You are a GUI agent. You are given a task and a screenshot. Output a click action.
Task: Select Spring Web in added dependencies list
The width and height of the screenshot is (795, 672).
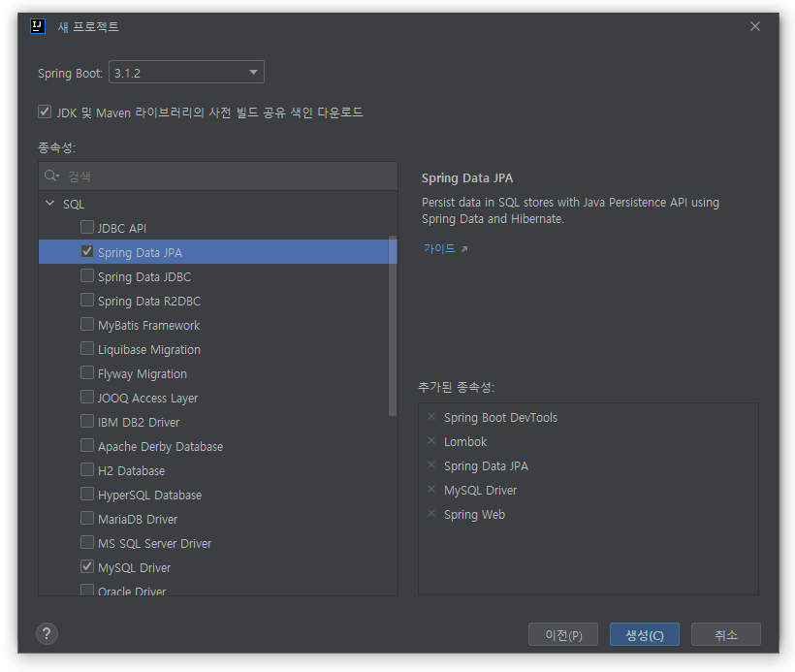click(474, 514)
